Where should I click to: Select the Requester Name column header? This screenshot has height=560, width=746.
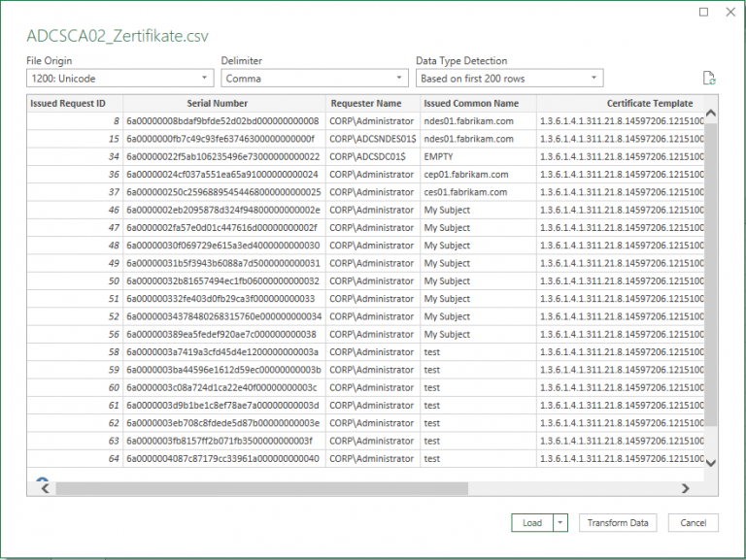(373, 103)
